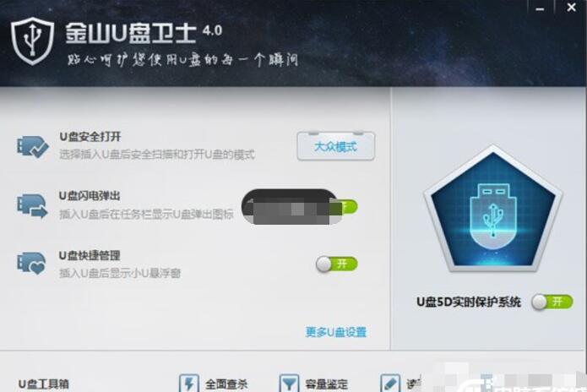Screen dimensions: 587x392
Task: Close the 金山U盘卫士 window
Action: point(571,8)
